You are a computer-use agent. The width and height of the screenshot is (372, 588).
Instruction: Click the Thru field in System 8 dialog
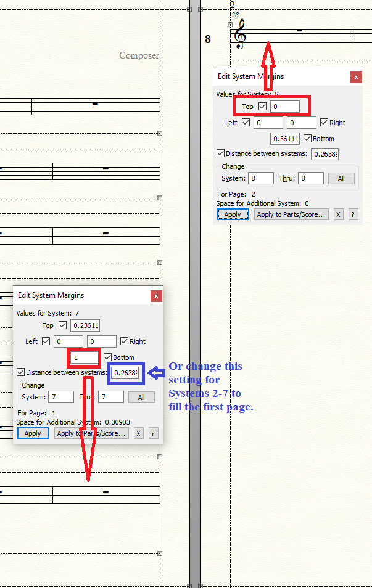coord(312,178)
